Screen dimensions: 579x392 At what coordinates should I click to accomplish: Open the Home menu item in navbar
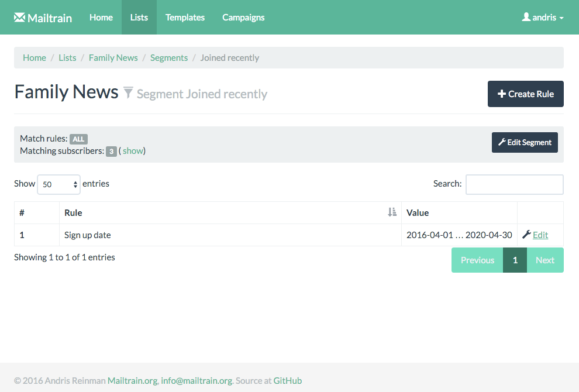[x=101, y=18]
